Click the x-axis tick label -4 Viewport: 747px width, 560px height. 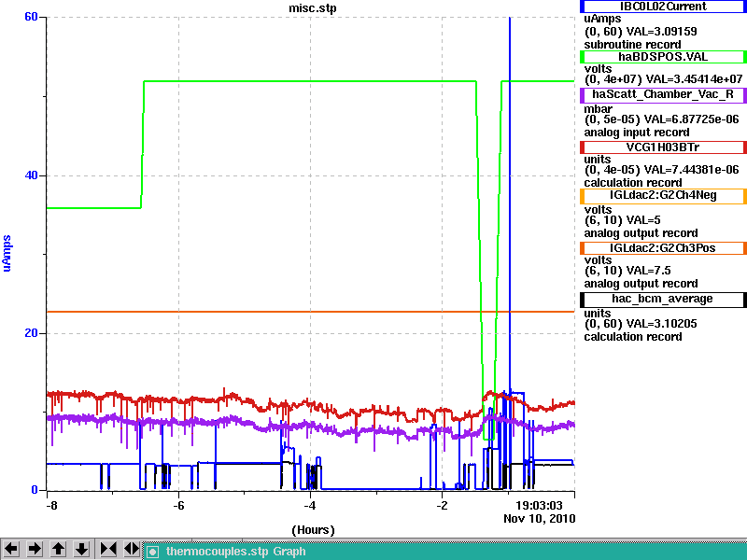pyautogui.click(x=310, y=505)
